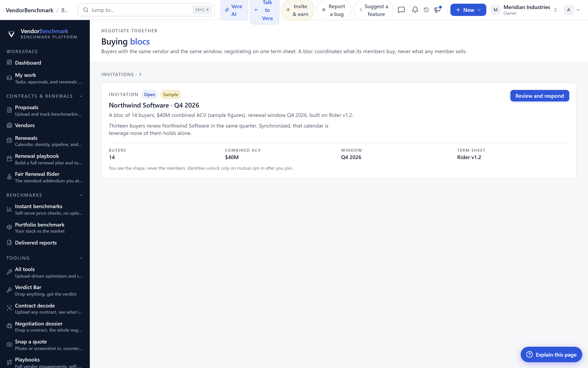Click the question mark help icon
This screenshot has width=588, height=368.
click(529, 354)
